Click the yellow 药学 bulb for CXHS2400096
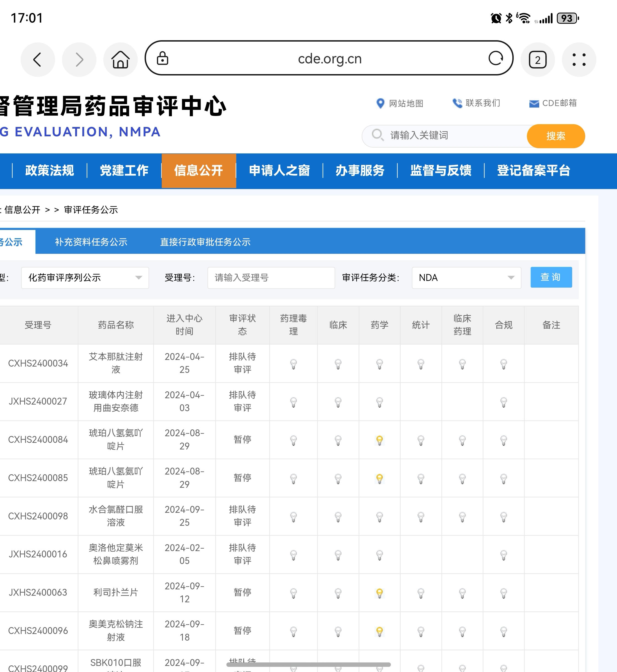Screen dimensions: 617x672 coord(379,632)
